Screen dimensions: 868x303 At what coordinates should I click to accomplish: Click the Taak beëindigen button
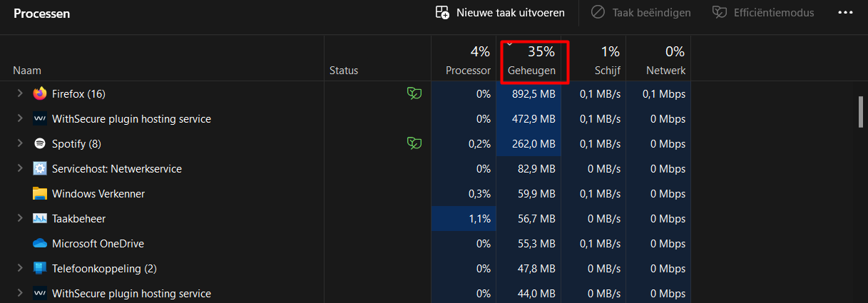tap(641, 13)
